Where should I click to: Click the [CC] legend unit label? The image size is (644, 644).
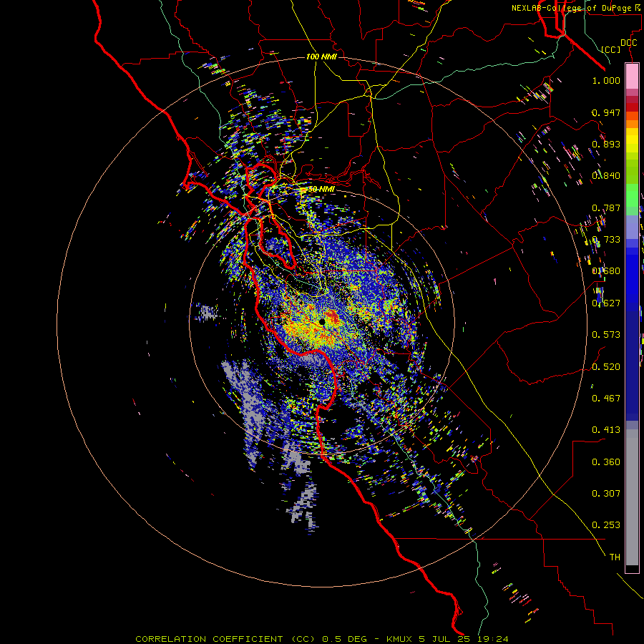point(611,49)
